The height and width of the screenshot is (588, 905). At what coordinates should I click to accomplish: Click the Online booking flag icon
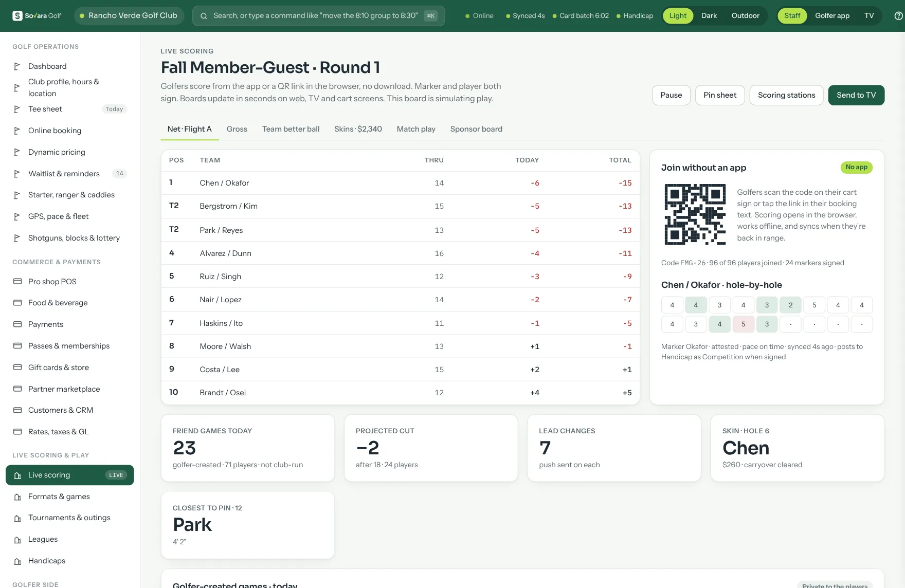tap(17, 131)
